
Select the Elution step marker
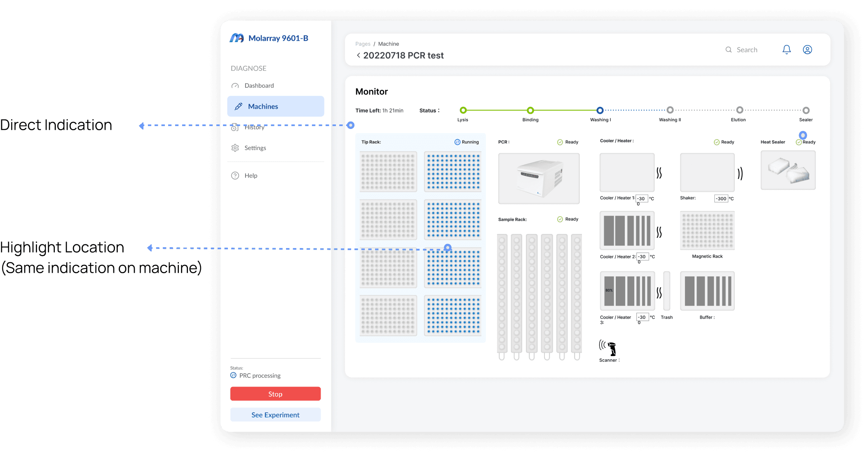[739, 110]
